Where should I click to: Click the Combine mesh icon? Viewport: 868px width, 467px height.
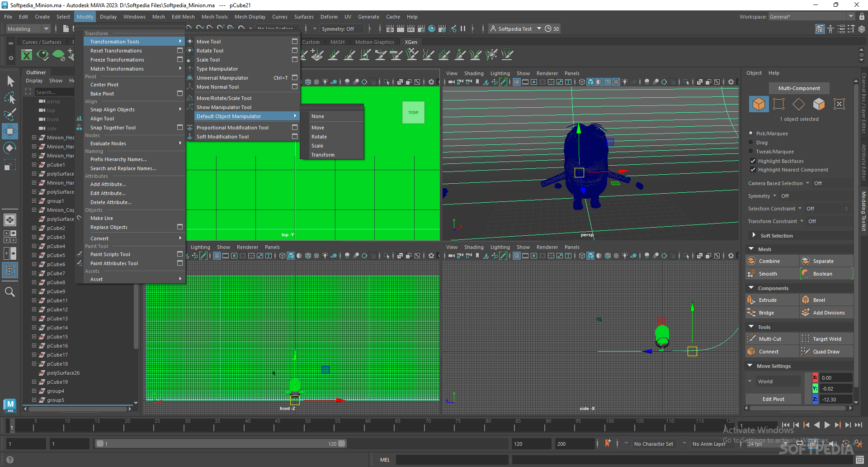[x=751, y=261]
